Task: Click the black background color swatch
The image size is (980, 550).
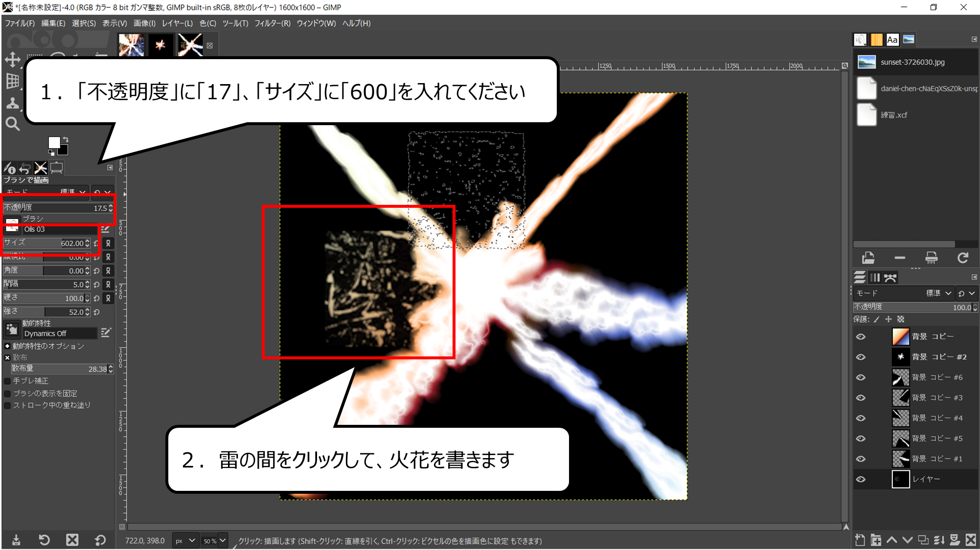Action: coord(64,151)
